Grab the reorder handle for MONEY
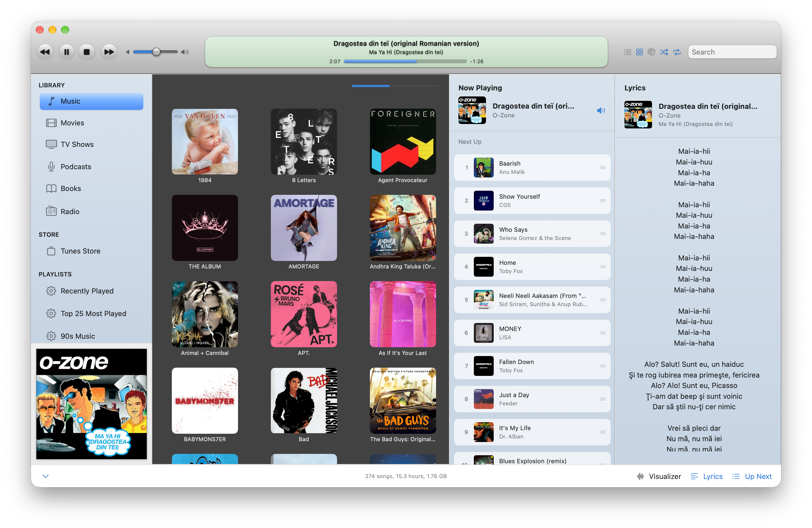 [x=602, y=333]
